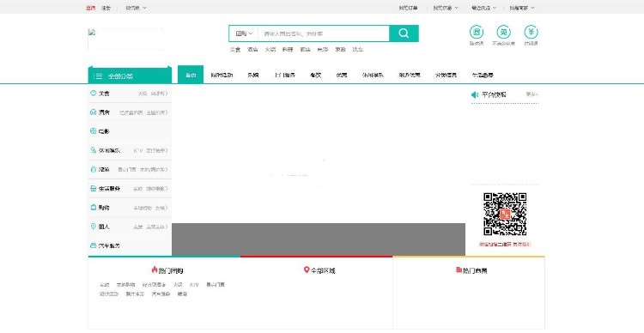The image size is (644, 333).
Task: Open the city switch dropdown next to 注册
Action: [136, 8]
